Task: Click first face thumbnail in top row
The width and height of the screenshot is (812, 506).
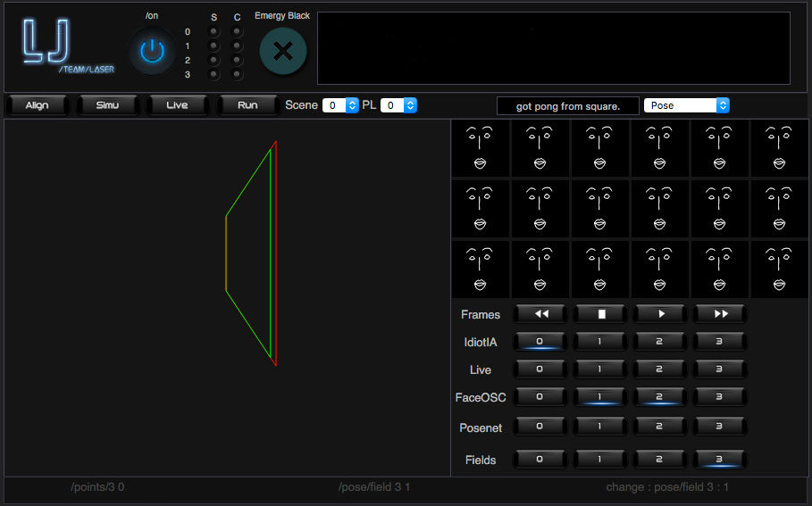Action: (x=480, y=148)
